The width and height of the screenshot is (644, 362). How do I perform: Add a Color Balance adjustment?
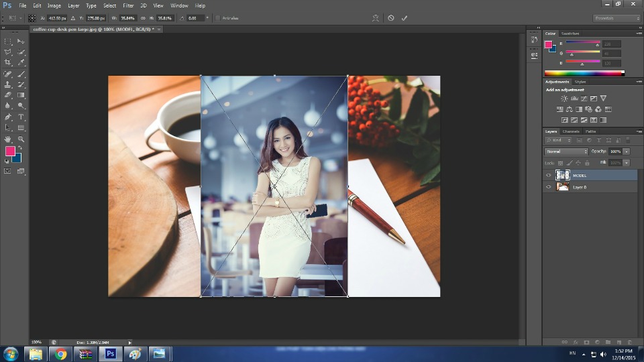coord(570,109)
